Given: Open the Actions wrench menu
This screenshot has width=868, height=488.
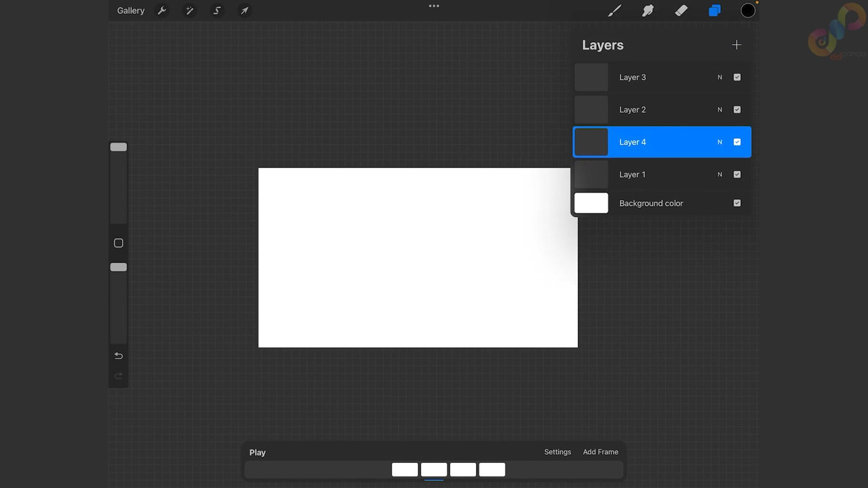Looking at the screenshot, I should (162, 11).
